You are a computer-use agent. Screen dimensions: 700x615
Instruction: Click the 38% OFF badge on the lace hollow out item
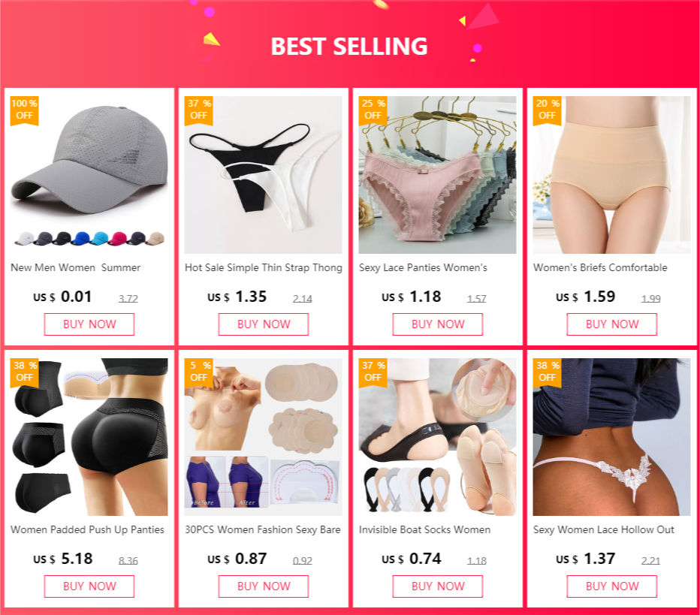click(x=547, y=372)
